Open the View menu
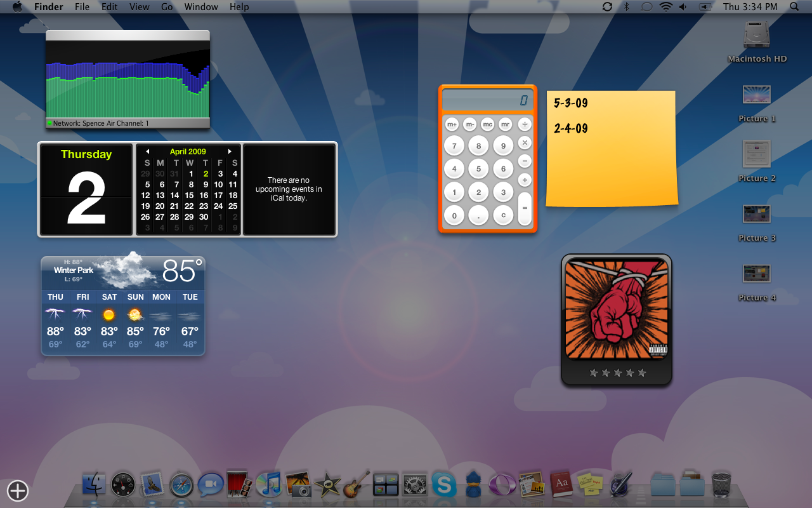The image size is (812, 508). pos(140,6)
